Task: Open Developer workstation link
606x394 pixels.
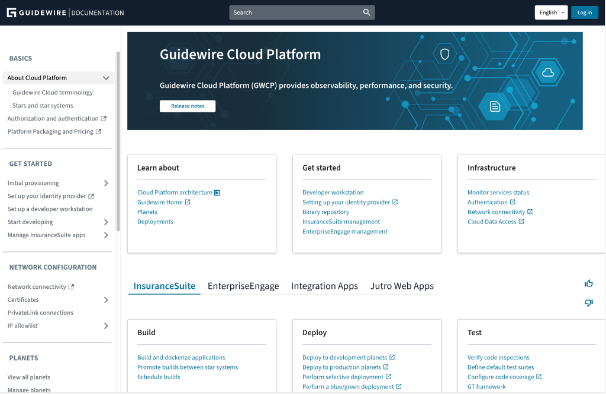Action: [333, 193]
